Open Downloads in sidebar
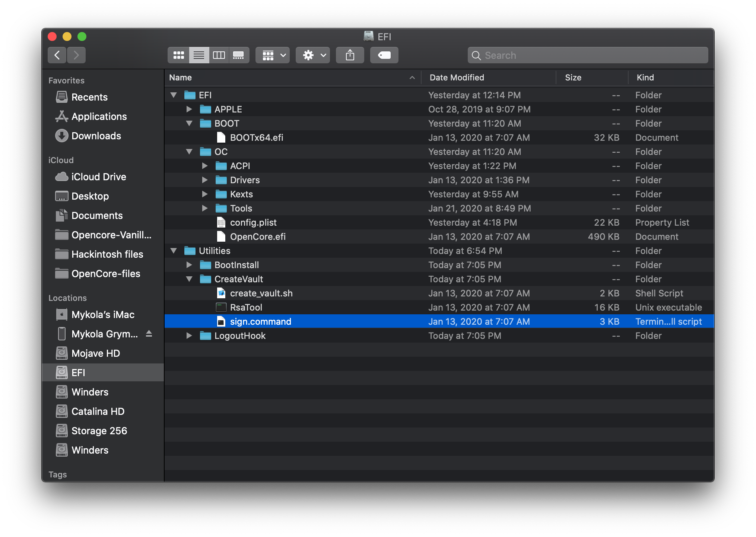Image resolution: width=756 pixels, height=537 pixels. tap(96, 136)
